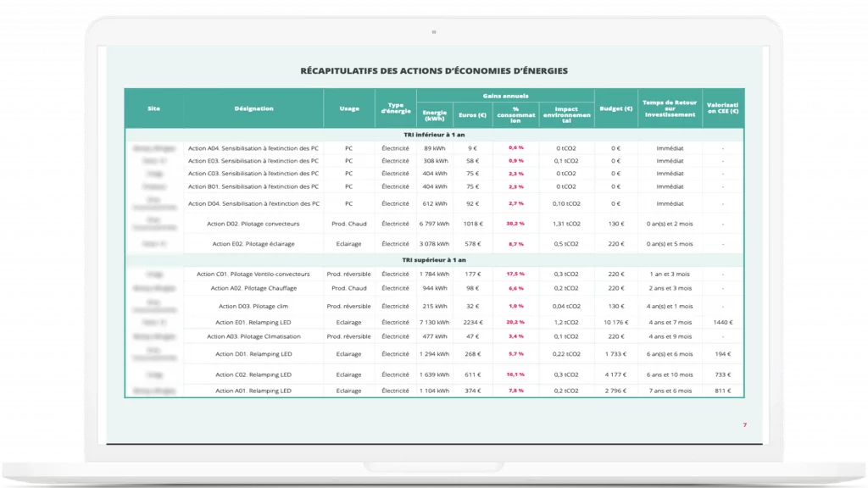868x488 pixels.
Task: Select the 'Désignation' column header
Action: pyautogui.click(x=253, y=108)
